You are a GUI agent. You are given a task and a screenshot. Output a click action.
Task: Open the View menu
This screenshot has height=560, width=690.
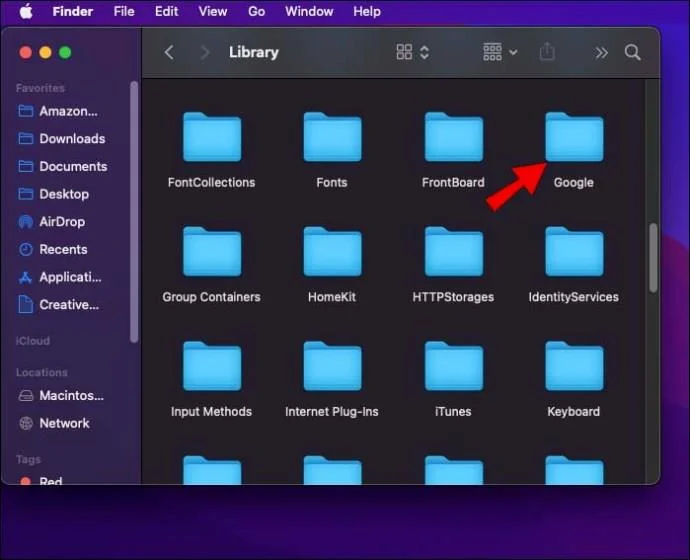point(213,11)
